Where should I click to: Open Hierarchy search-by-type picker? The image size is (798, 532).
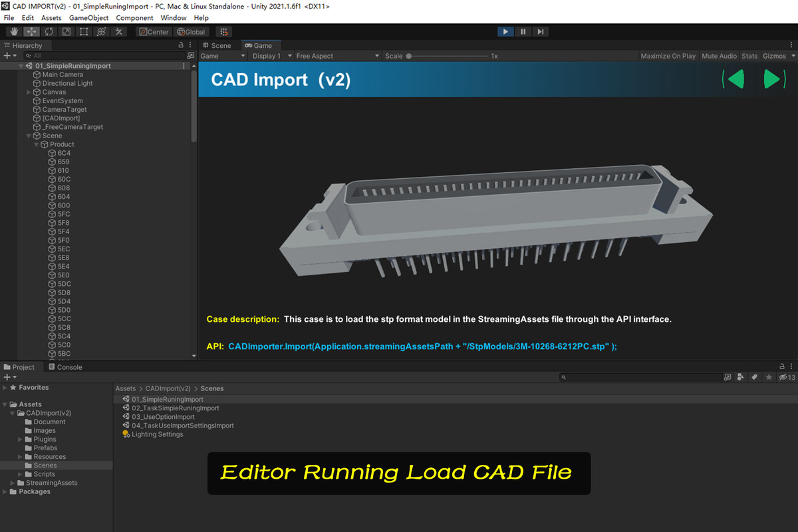pyautogui.click(x=191, y=56)
